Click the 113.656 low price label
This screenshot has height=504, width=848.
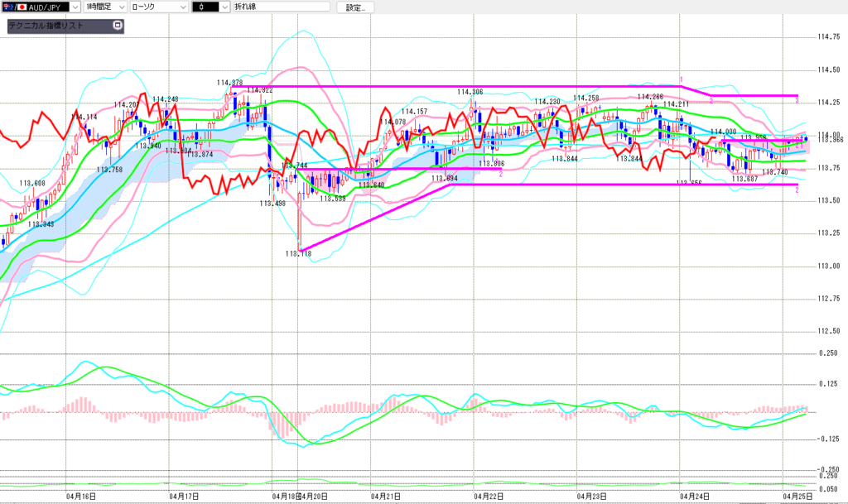[x=689, y=183]
